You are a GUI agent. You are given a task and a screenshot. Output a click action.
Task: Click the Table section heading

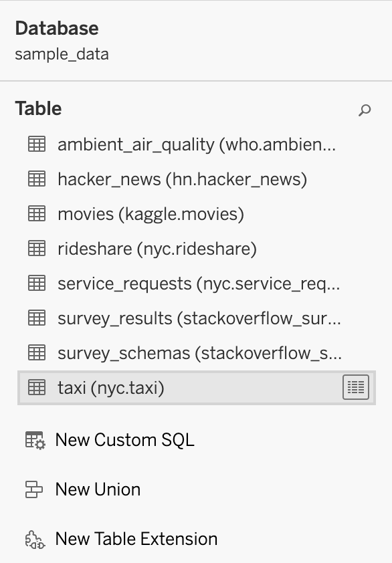pos(38,109)
